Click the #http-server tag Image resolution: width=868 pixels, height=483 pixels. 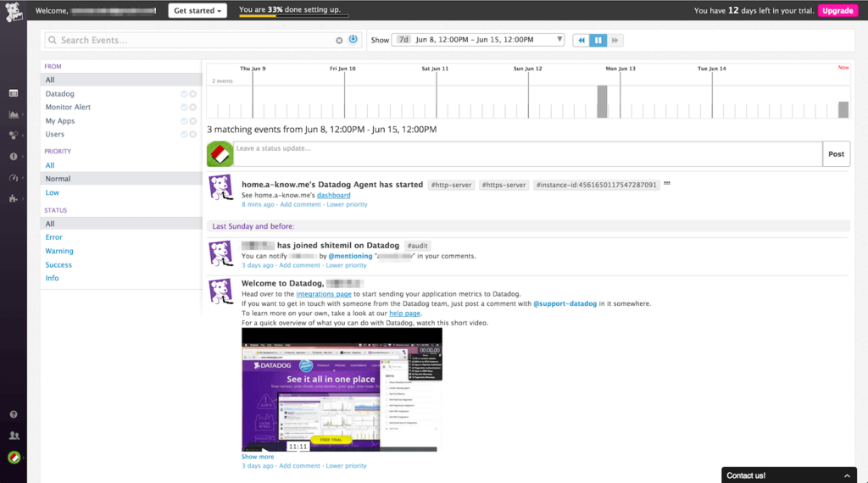pyautogui.click(x=451, y=185)
